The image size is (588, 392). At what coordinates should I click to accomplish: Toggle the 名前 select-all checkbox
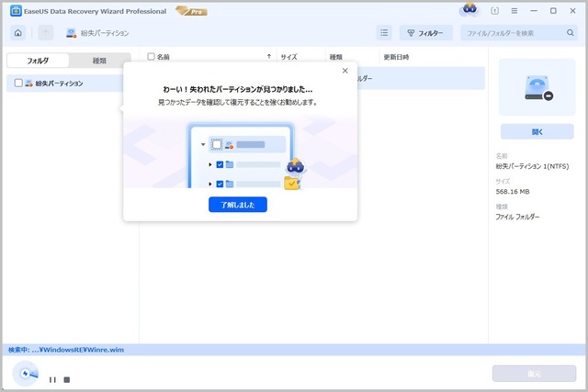coord(151,57)
